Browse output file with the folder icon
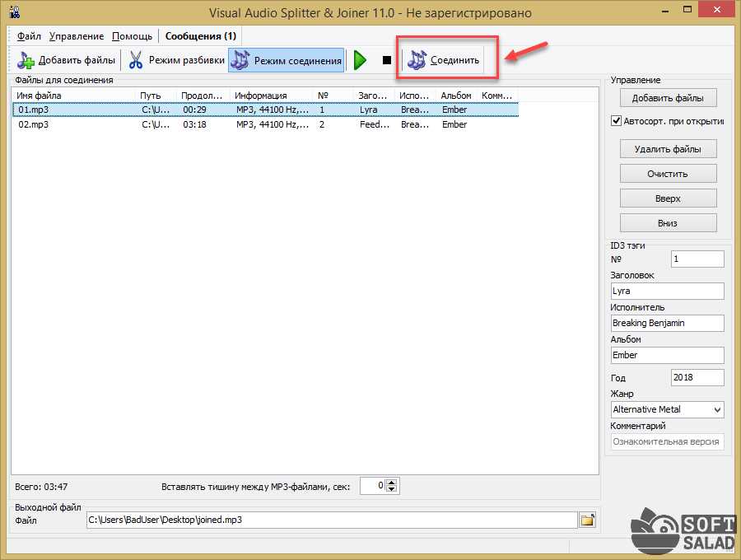The image size is (741, 560). pos(587,520)
